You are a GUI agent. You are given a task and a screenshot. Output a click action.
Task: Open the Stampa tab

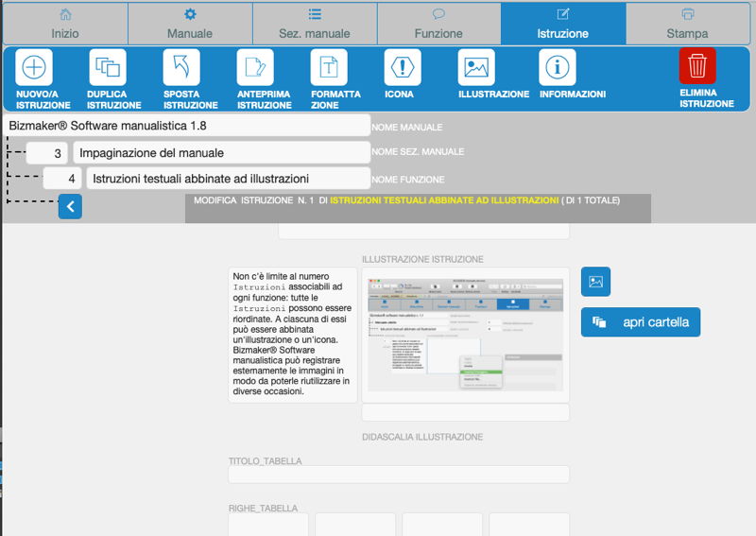coord(688,24)
